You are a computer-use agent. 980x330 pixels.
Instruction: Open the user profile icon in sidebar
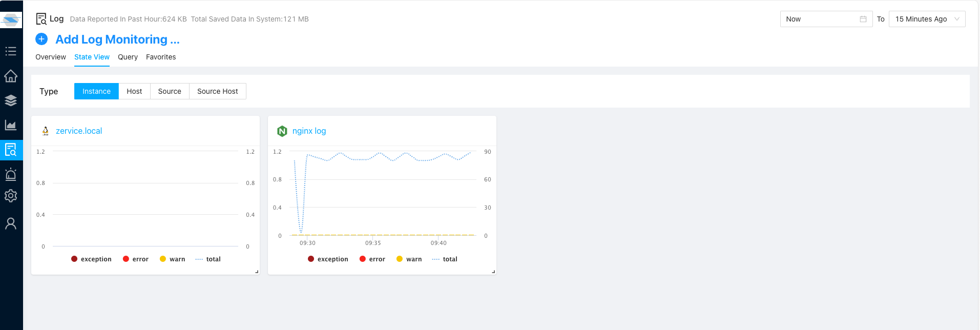[x=11, y=223]
